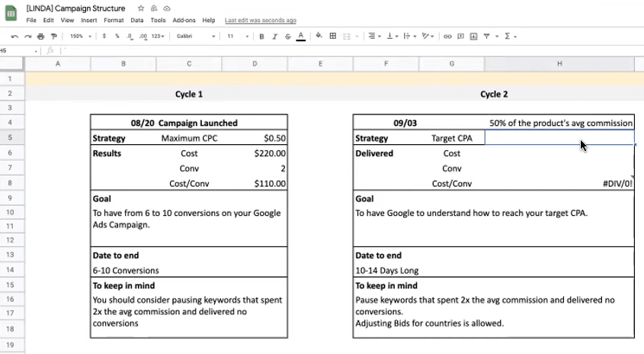Open the File menu
The width and height of the screenshot is (644, 354).
31,20
